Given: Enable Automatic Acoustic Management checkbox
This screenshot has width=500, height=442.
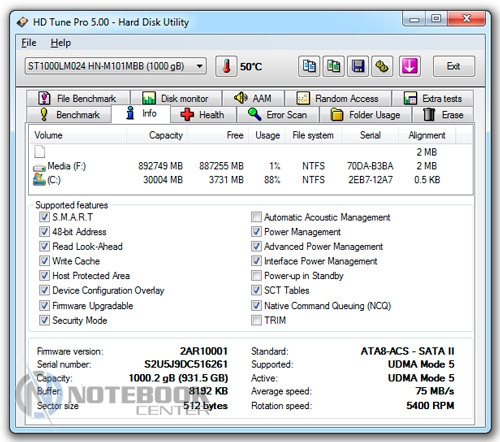Looking at the screenshot, I should [256, 217].
